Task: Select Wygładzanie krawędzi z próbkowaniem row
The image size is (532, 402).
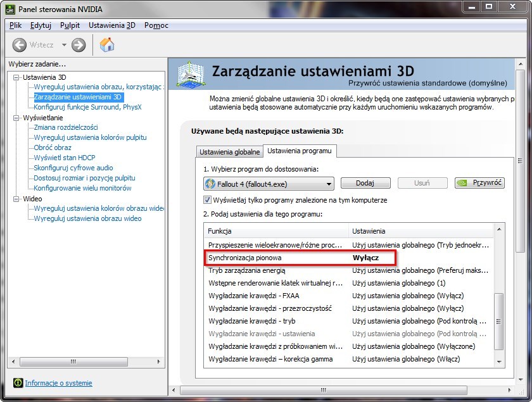Action: [x=348, y=346]
